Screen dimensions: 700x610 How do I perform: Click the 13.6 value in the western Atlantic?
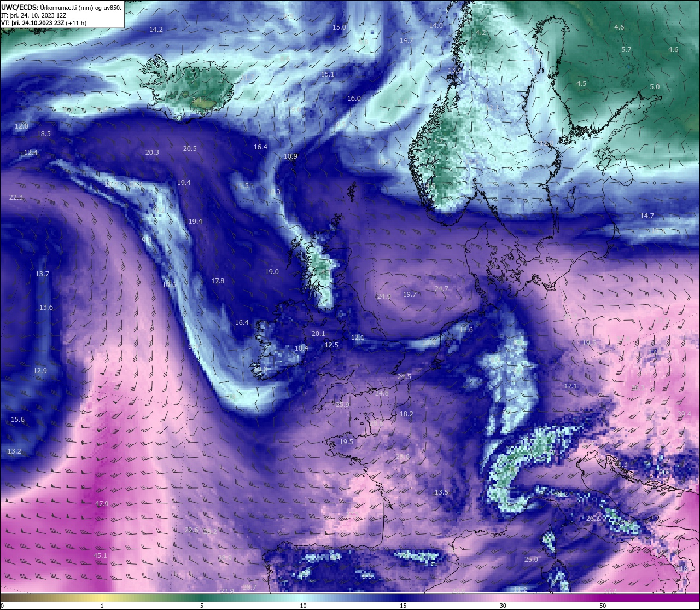click(46, 307)
